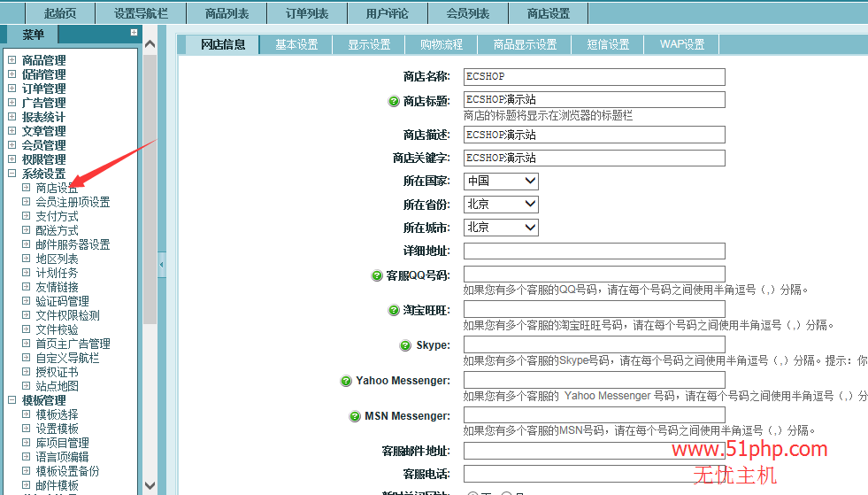Show the Skype field help icon
Image resolution: width=868 pixels, height=495 pixels.
(406, 345)
